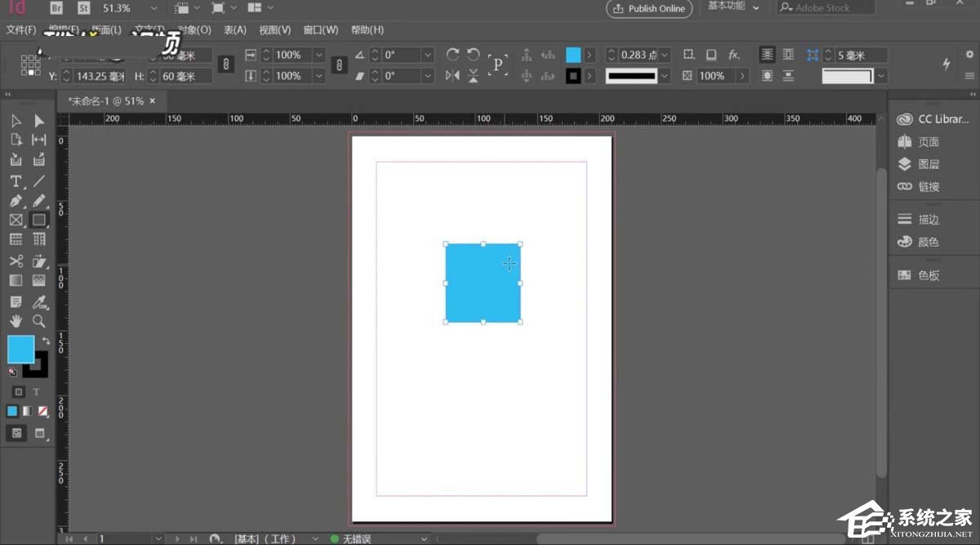Select the Gradient Swatch tool
980x545 pixels.
coord(16,280)
